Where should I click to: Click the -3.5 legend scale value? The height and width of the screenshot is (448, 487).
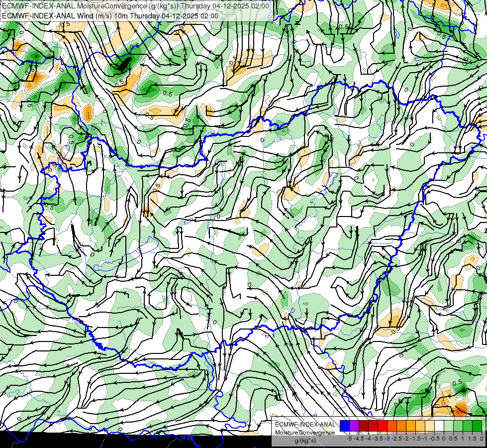[x=378, y=439]
